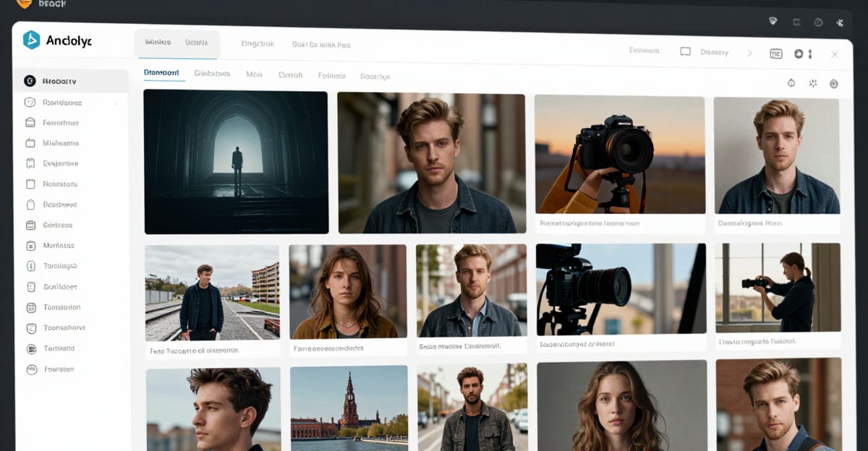The width and height of the screenshot is (868, 451).
Task: Select the Boocrtye tab
Action: pyautogui.click(x=375, y=76)
